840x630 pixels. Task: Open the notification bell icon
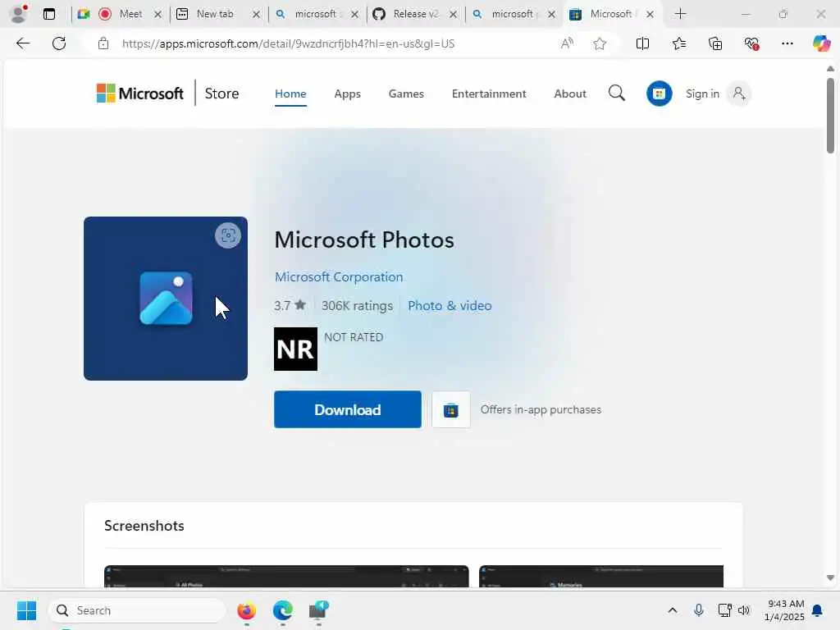[x=818, y=610]
